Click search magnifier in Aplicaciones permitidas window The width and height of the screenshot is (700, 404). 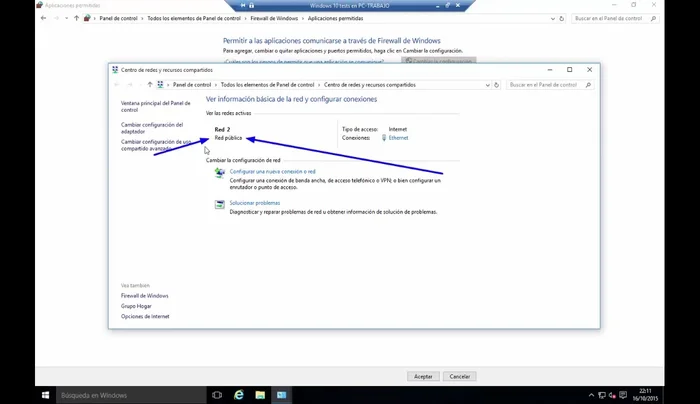(653, 18)
